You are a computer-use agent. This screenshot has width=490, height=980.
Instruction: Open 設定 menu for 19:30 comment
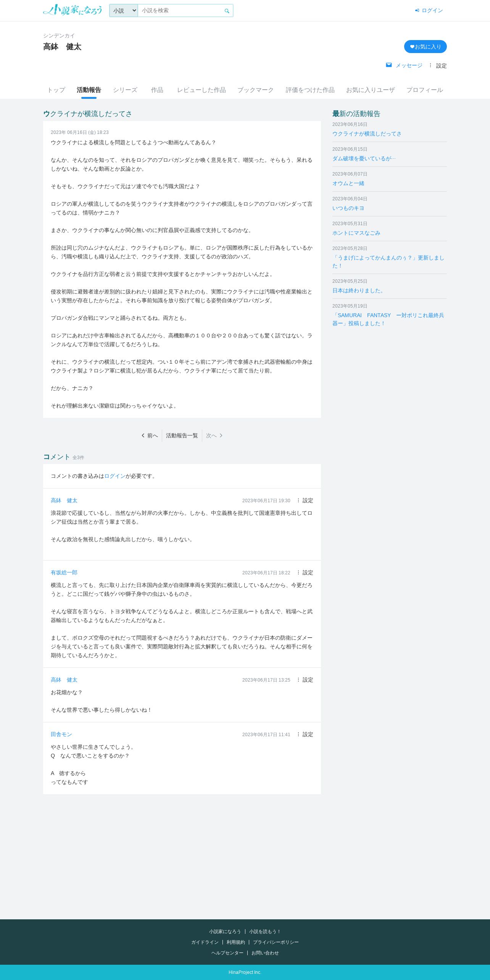[305, 500]
